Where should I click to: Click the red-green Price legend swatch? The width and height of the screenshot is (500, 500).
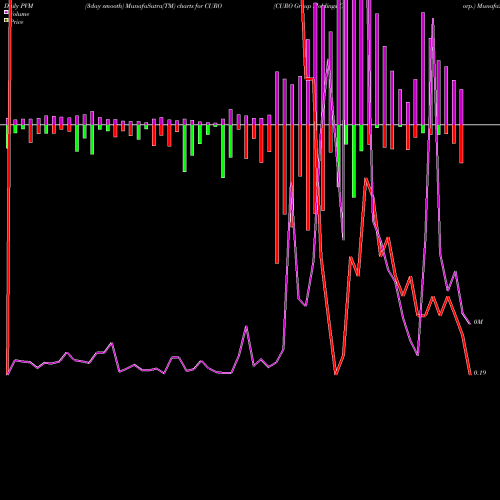pos(6,20)
